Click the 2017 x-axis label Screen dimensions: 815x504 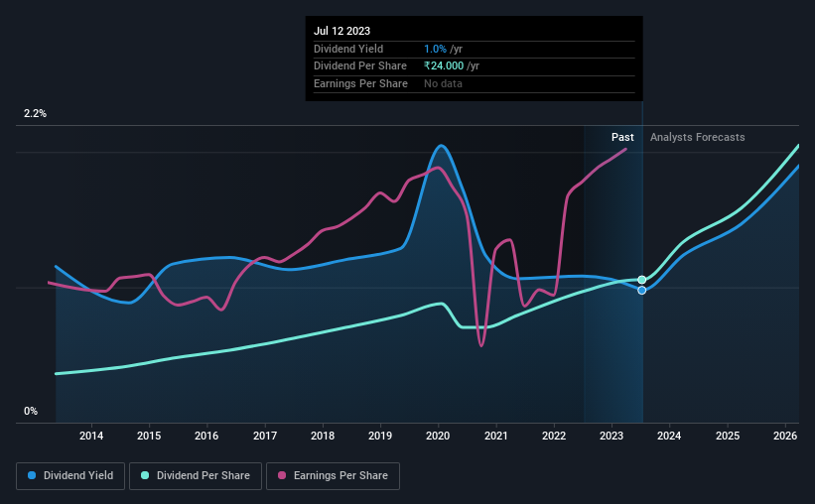pyautogui.click(x=265, y=436)
